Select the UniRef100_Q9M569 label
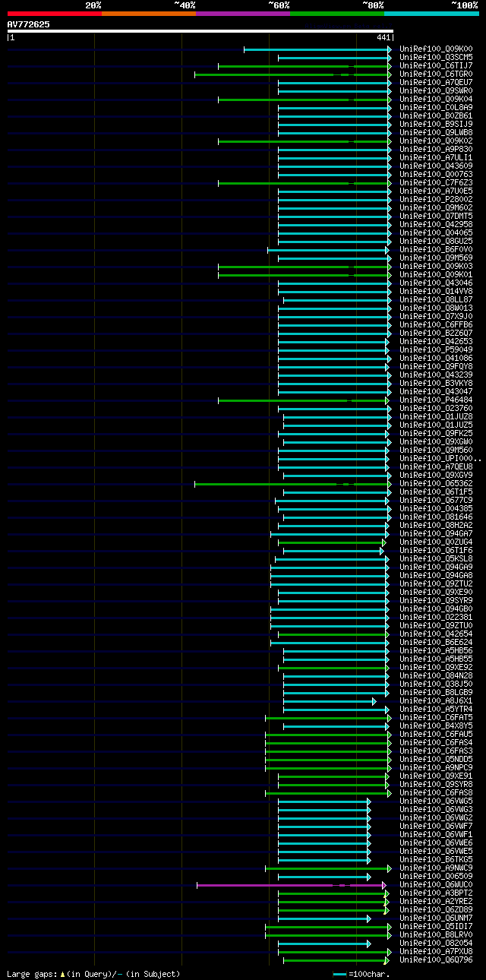 [x=436, y=258]
